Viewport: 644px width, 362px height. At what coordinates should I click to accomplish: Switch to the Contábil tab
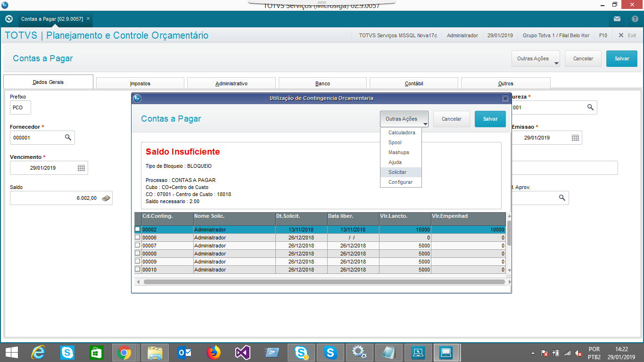[414, 83]
